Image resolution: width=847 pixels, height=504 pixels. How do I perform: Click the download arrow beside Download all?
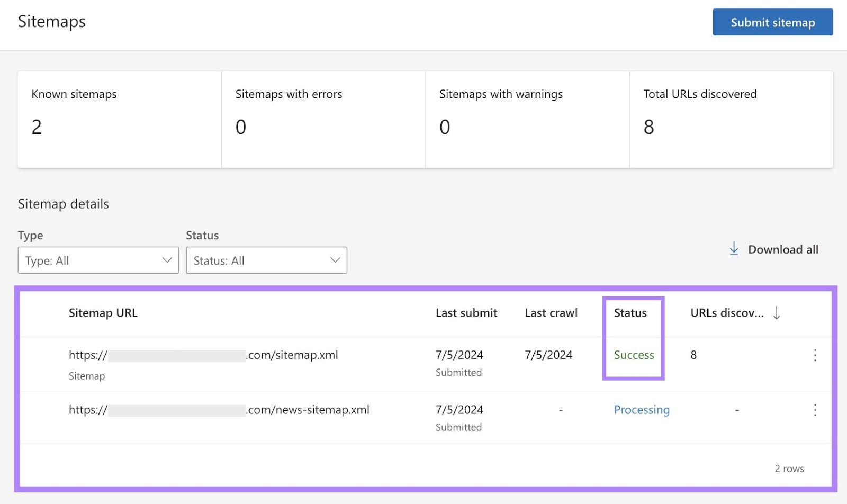coord(734,249)
